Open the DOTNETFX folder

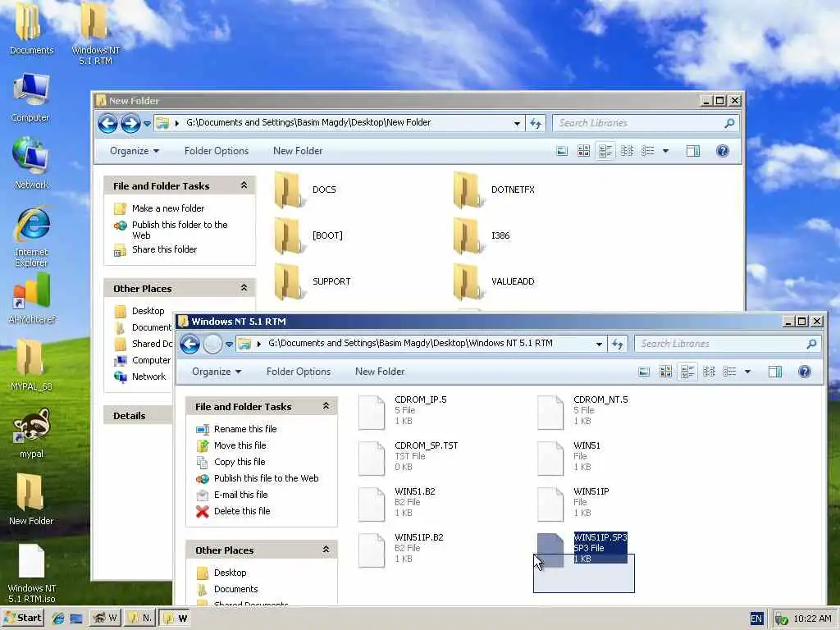coord(494,189)
